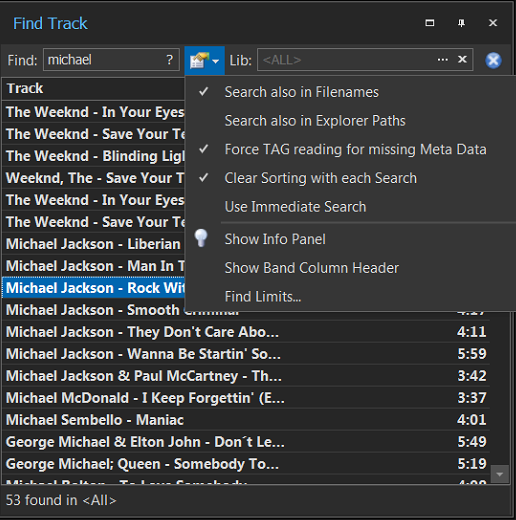
Task: Select Michael Jackson & Paul McCartney row
Action: click(246, 376)
